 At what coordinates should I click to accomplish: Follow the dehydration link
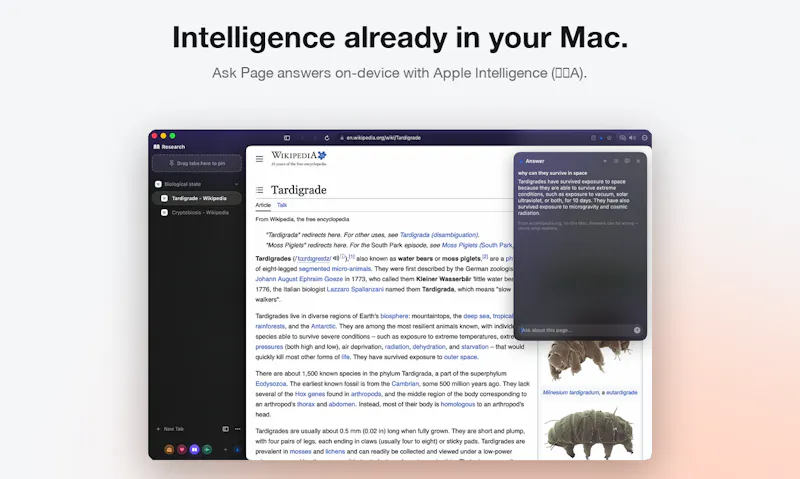pos(429,347)
